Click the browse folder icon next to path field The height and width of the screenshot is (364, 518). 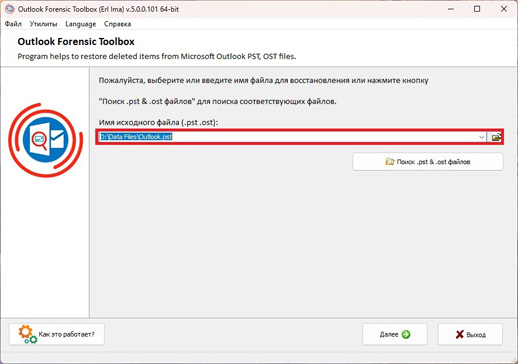496,137
